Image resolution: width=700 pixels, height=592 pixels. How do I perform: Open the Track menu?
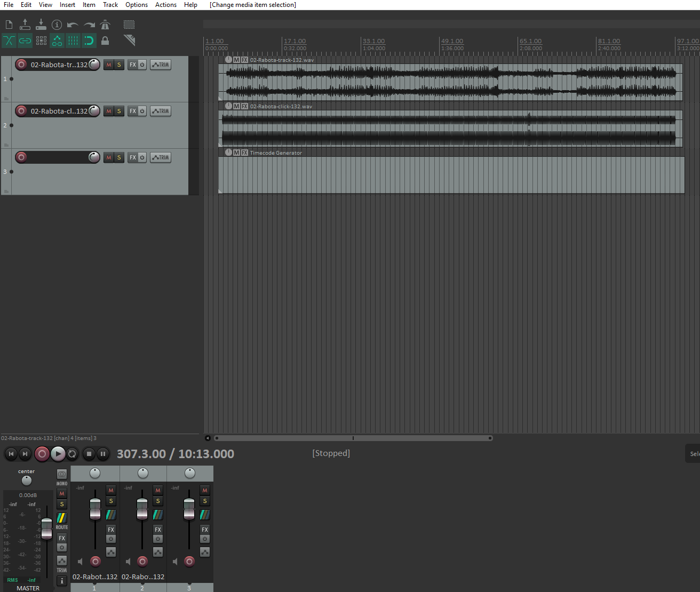(110, 5)
